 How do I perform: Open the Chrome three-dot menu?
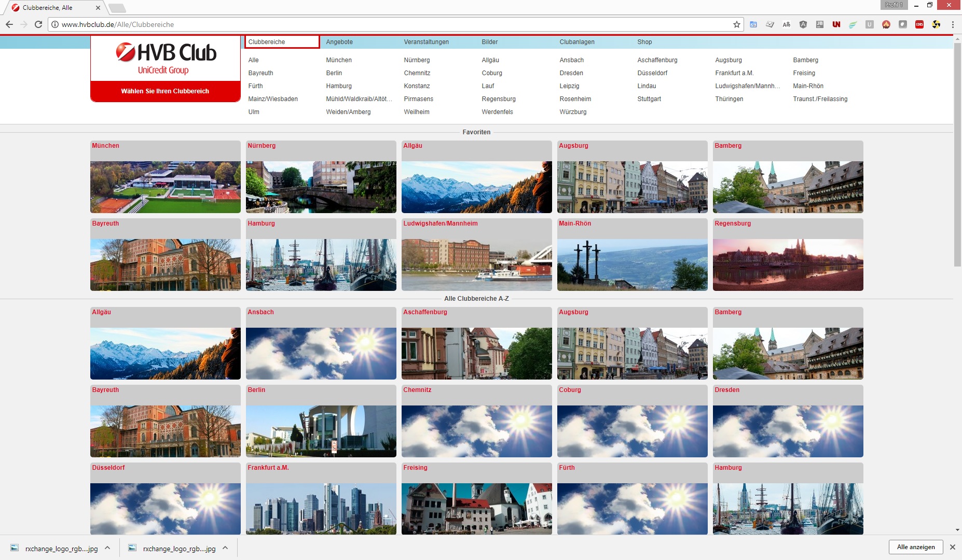tap(953, 24)
